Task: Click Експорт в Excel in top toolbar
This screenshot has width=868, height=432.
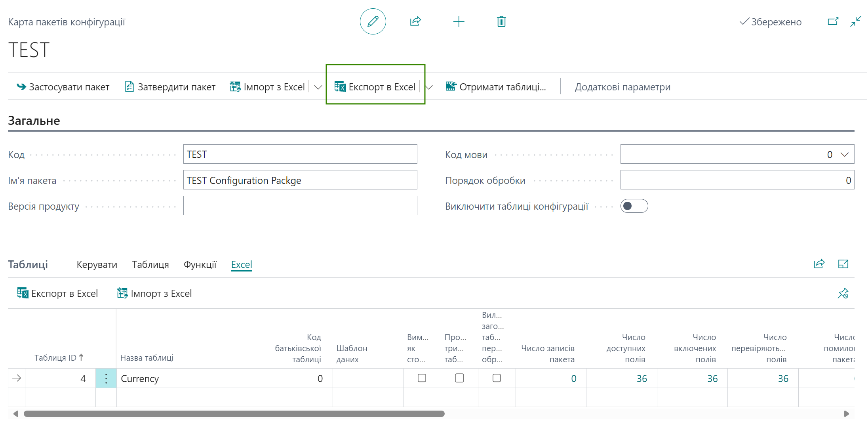Action: pos(375,87)
